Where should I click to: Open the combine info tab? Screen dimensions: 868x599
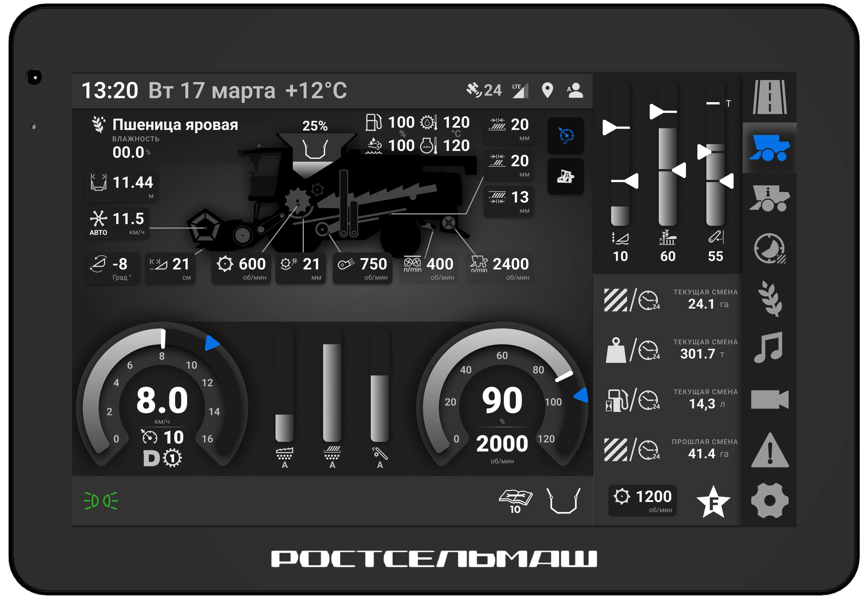click(769, 198)
